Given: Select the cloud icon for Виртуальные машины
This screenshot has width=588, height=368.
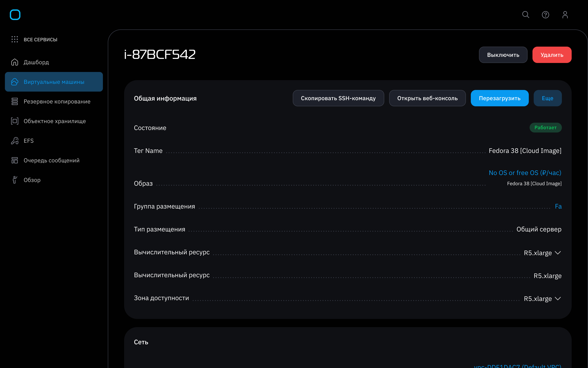Looking at the screenshot, I should click(14, 82).
